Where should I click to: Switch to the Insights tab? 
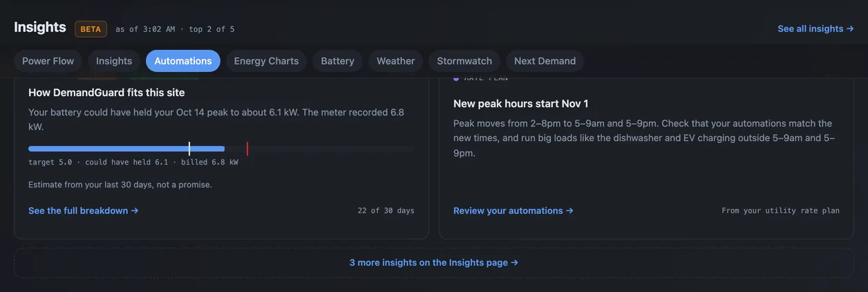(114, 61)
